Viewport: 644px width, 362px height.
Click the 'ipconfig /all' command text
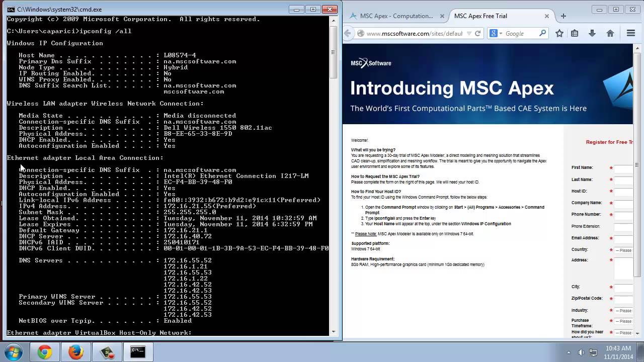pyautogui.click(x=105, y=31)
